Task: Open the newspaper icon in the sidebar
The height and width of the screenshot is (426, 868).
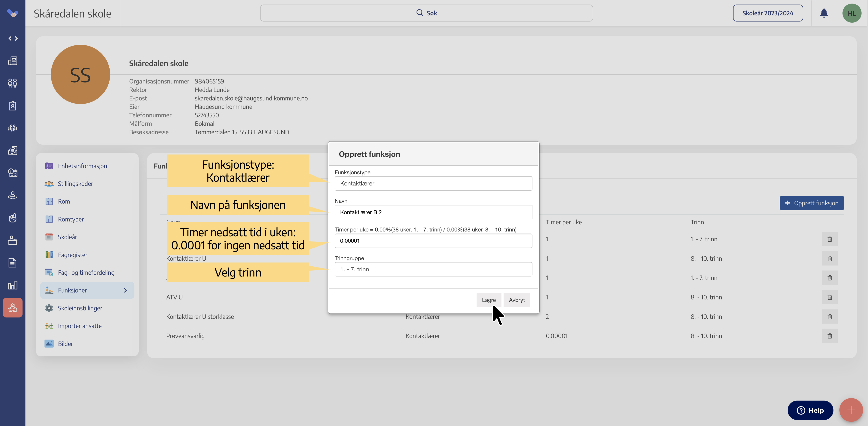Action: 13,61
